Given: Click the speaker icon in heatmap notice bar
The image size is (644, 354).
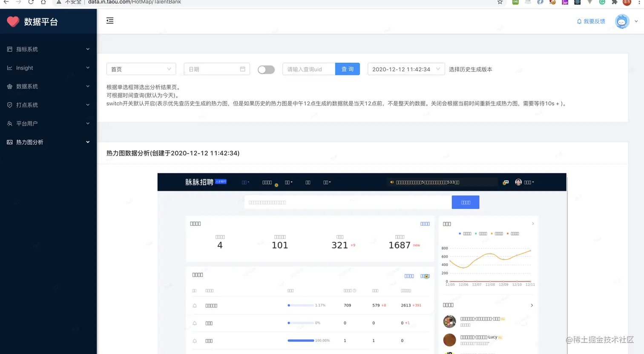Looking at the screenshot, I should pyautogui.click(x=392, y=182).
